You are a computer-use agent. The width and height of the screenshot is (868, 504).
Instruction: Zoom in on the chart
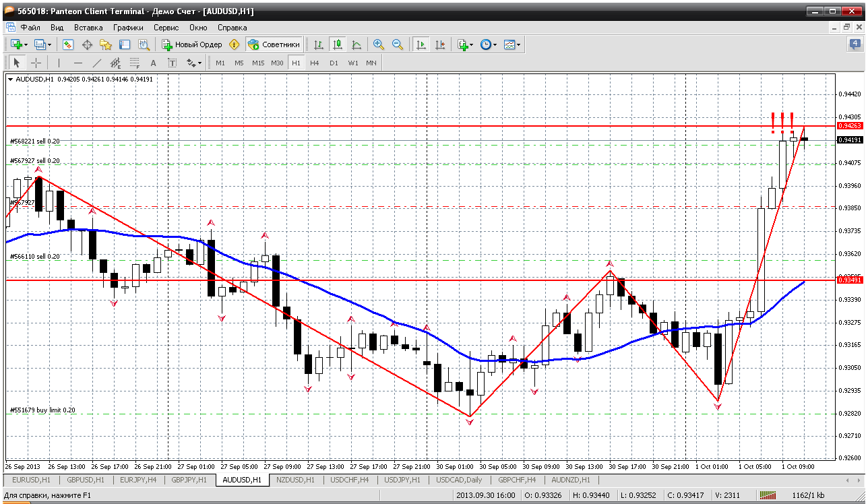pos(379,44)
